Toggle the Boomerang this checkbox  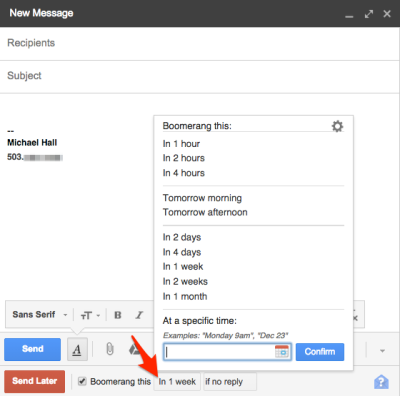pos(82,381)
